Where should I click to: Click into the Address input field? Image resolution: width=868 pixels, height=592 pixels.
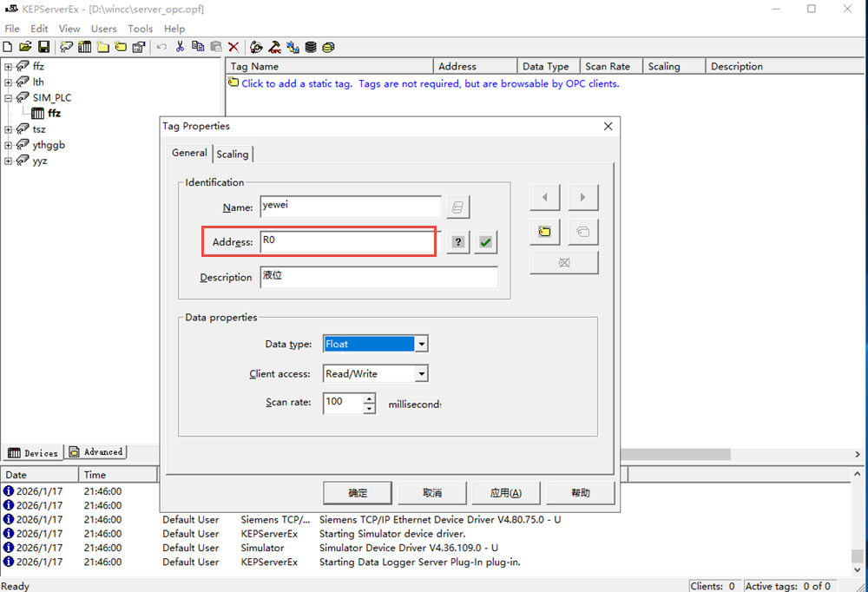[x=347, y=242]
